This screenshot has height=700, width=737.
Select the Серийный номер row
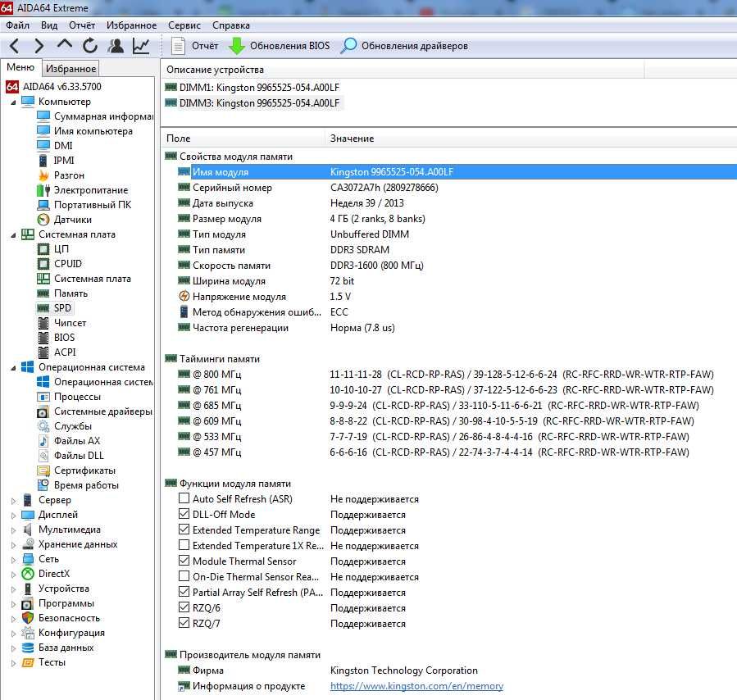click(x=450, y=188)
